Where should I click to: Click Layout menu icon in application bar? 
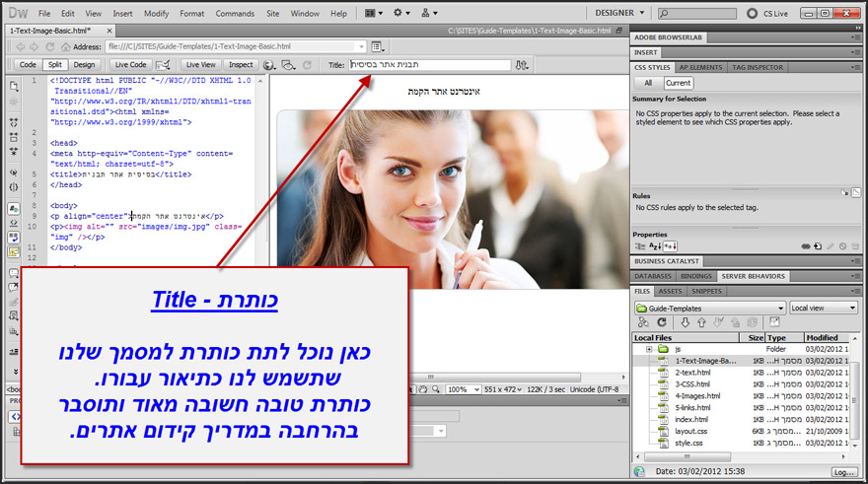click(374, 13)
